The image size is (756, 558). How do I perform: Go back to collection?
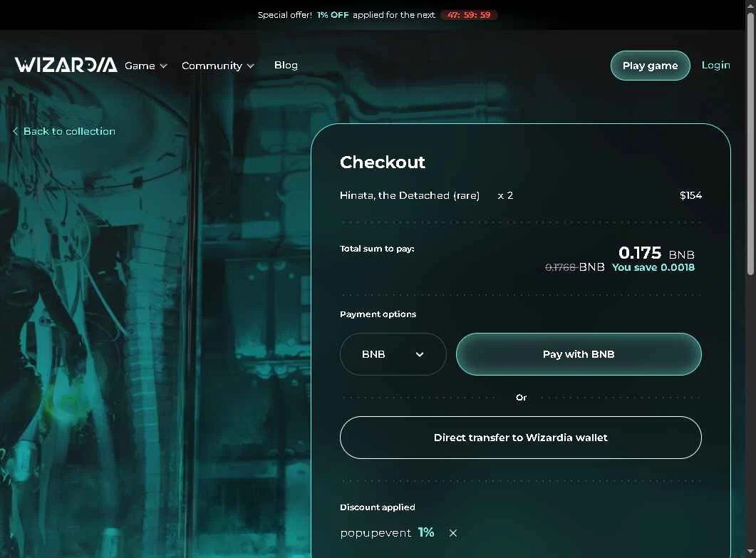tap(64, 131)
